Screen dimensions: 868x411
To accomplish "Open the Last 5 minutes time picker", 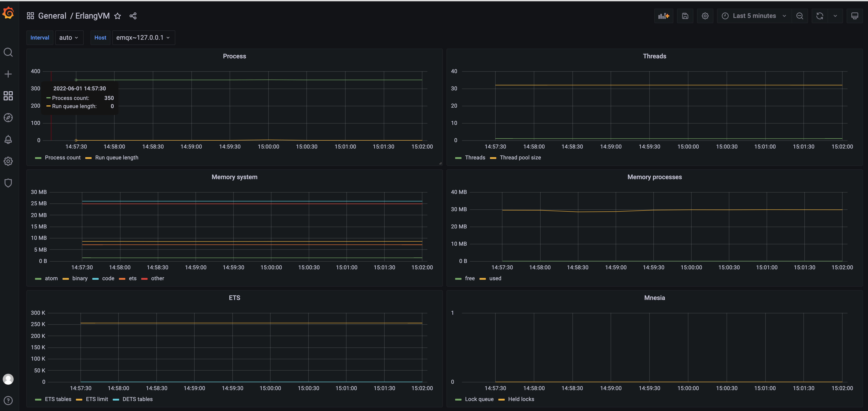I will pos(754,16).
